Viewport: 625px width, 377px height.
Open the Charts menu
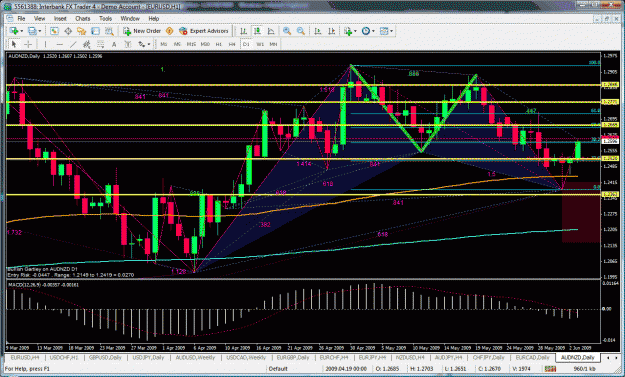pos(83,19)
